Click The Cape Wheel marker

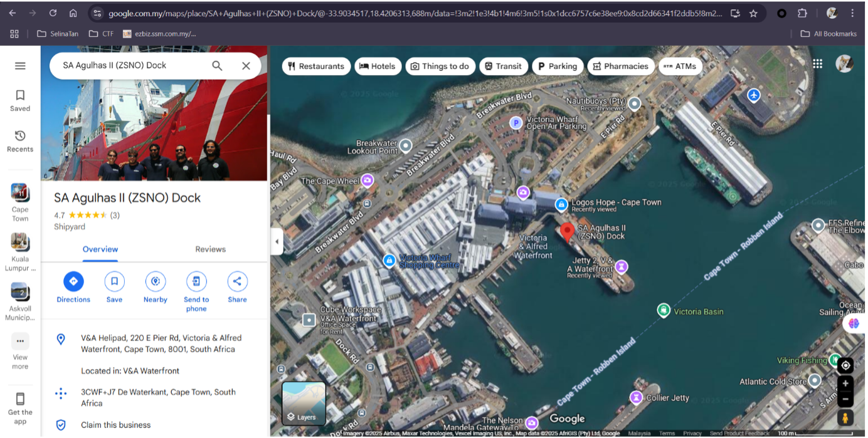point(368,180)
